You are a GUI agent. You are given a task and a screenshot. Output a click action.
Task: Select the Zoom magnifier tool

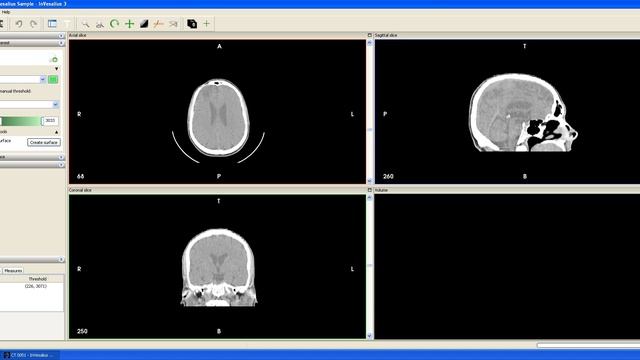coord(85,24)
